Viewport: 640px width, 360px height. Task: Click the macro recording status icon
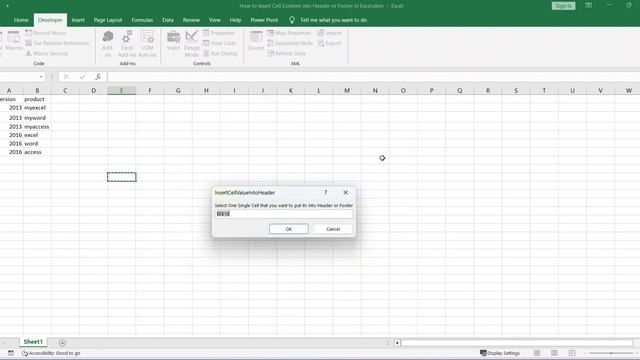(x=11, y=353)
